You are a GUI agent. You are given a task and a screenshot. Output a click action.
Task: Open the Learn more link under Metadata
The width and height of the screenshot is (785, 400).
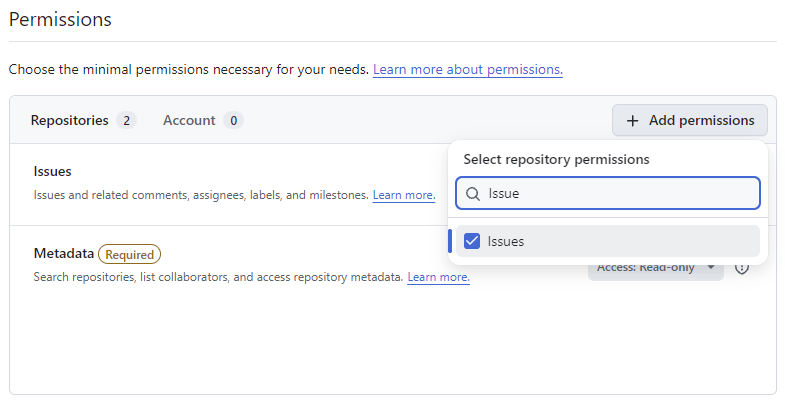[438, 277]
